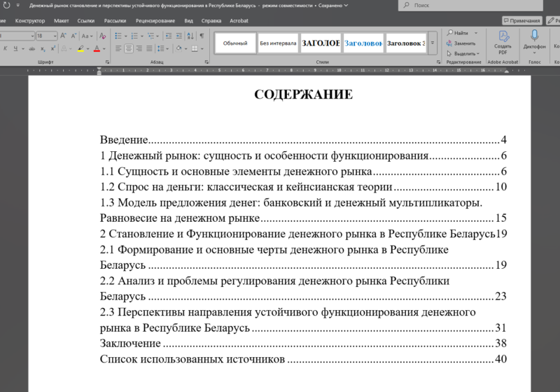Apply the Обычный style
The width and height of the screenshot is (560, 392).
[x=235, y=43]
